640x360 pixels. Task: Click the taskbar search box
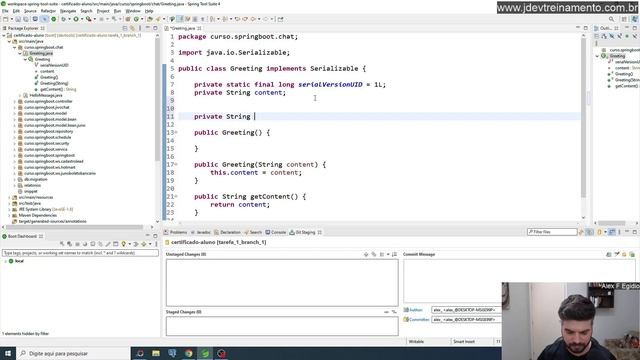click(73, 353)
